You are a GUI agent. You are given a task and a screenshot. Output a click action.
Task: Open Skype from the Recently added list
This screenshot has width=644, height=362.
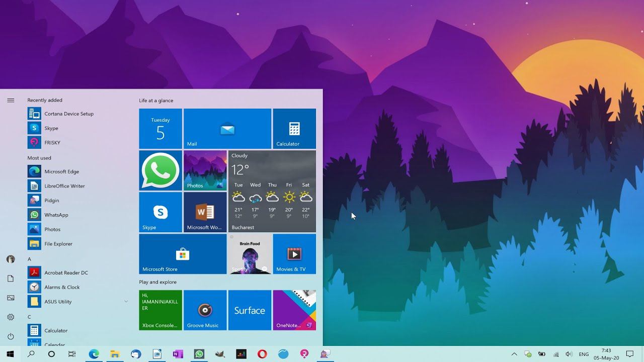(x=78, y=128)
